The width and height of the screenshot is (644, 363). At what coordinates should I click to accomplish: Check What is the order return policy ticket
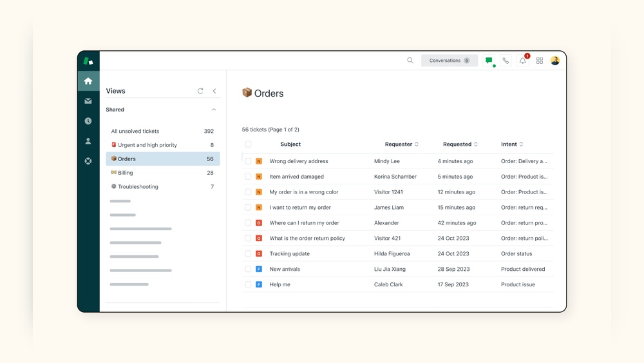point(248,239)
